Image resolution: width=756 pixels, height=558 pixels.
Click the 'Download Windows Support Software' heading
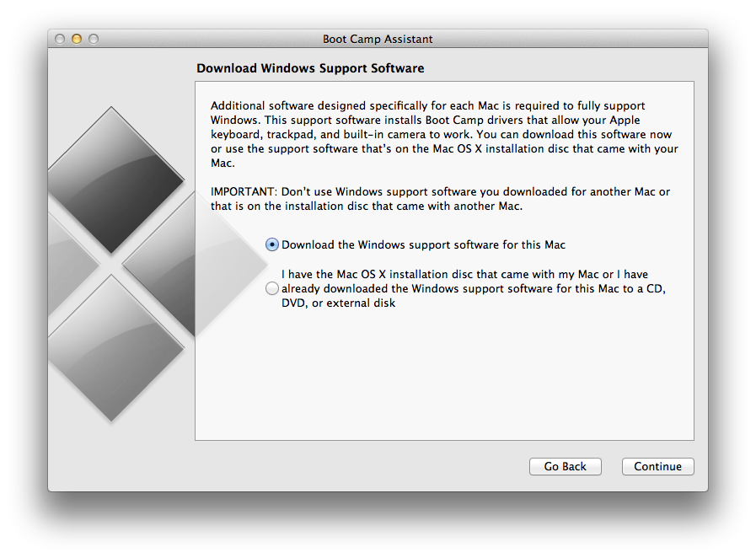pos(310,68)
